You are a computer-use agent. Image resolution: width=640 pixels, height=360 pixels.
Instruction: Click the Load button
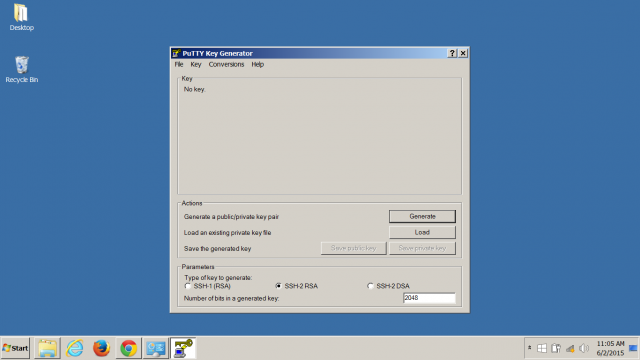[422, 232]
